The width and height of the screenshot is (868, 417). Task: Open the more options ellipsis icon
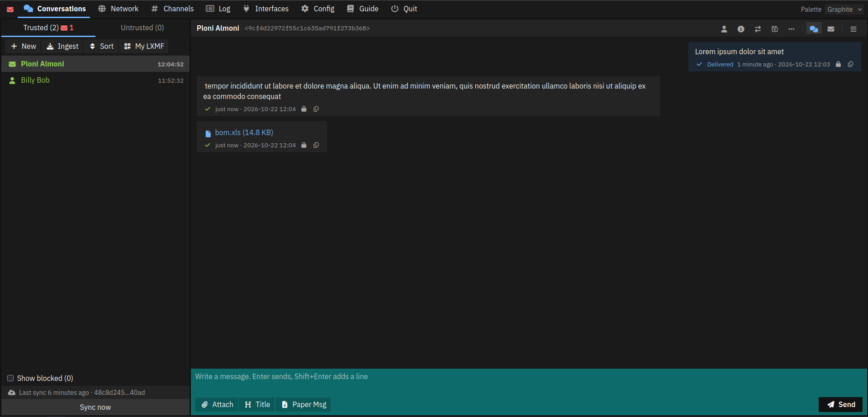point(791,29)
